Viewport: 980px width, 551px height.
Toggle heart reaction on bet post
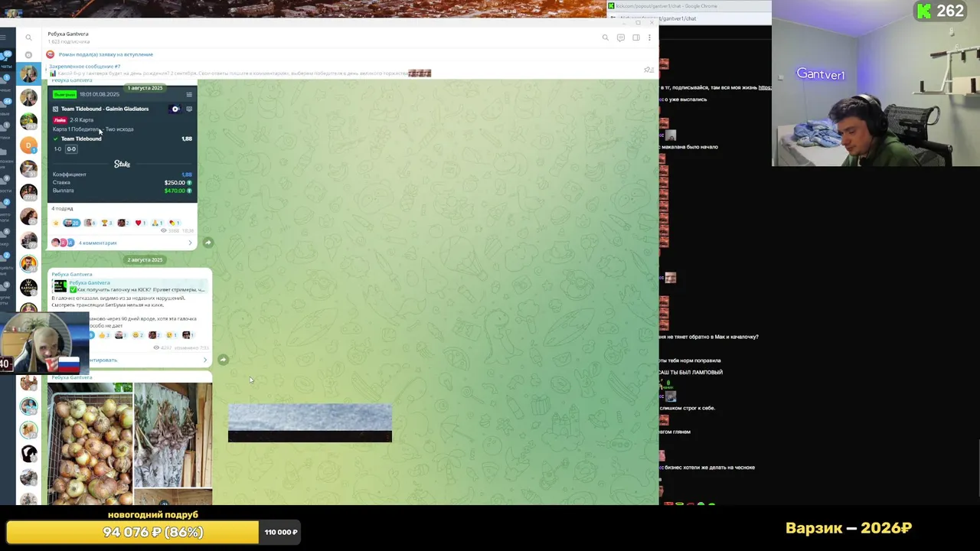[140, 223]
